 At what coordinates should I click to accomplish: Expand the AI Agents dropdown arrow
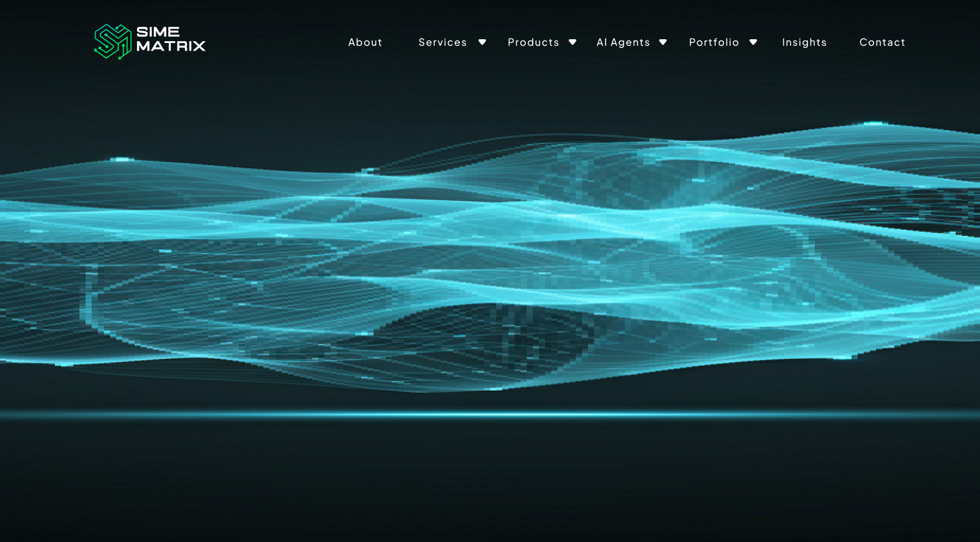click(663, 42)
